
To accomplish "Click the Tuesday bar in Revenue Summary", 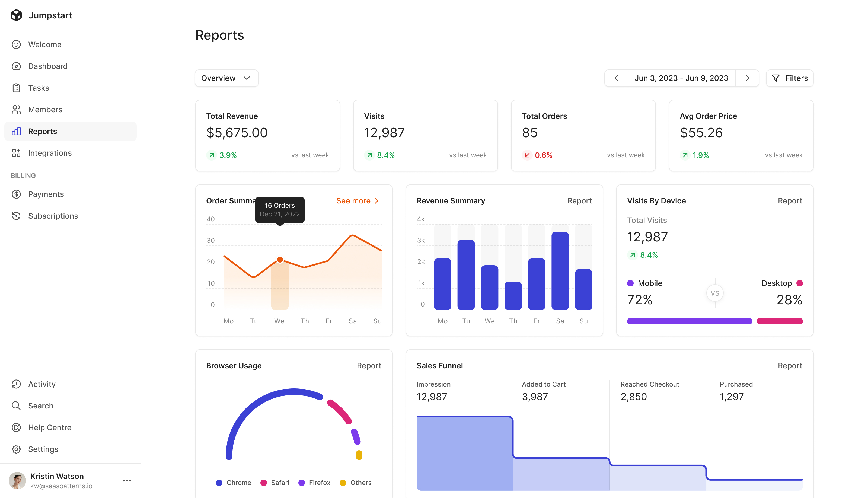I will coord(466,275).
